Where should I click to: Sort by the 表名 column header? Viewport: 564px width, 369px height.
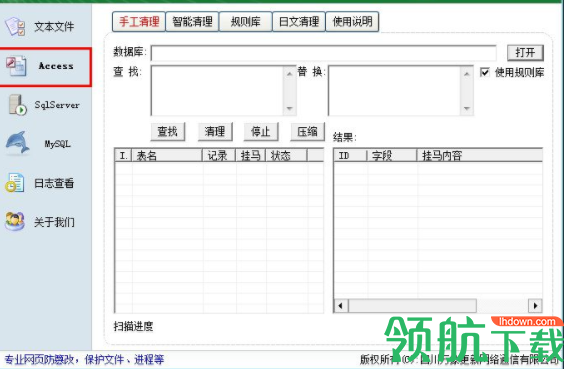click(167, 155)
